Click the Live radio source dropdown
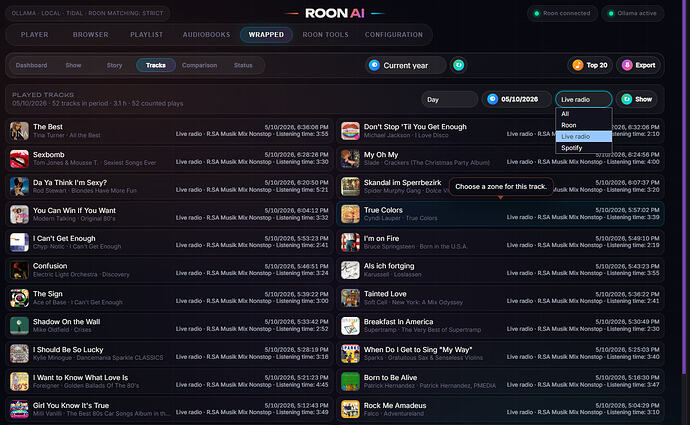This screenshot has width=690, height=425. [x=584, y=99]
